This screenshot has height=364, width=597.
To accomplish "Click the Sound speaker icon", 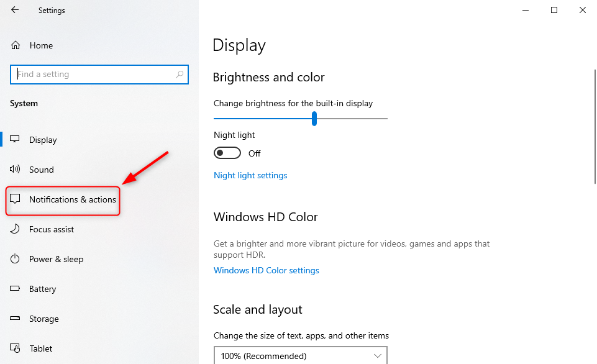I will point(15,169).
